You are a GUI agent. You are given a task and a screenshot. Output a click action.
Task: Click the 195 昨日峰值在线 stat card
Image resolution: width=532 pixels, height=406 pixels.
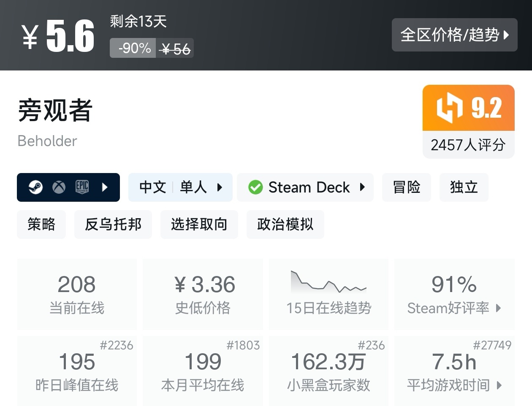pos(77,371)
